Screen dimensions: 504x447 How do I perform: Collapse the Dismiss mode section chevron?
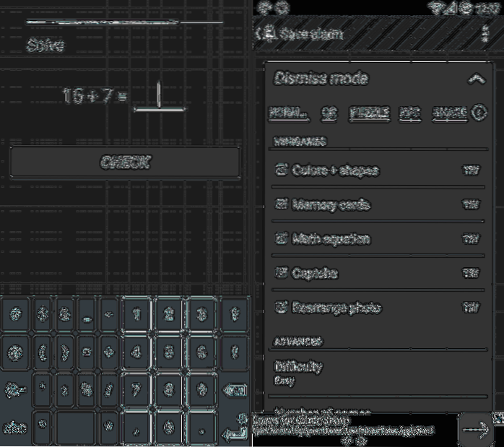[x=475, y=79]
